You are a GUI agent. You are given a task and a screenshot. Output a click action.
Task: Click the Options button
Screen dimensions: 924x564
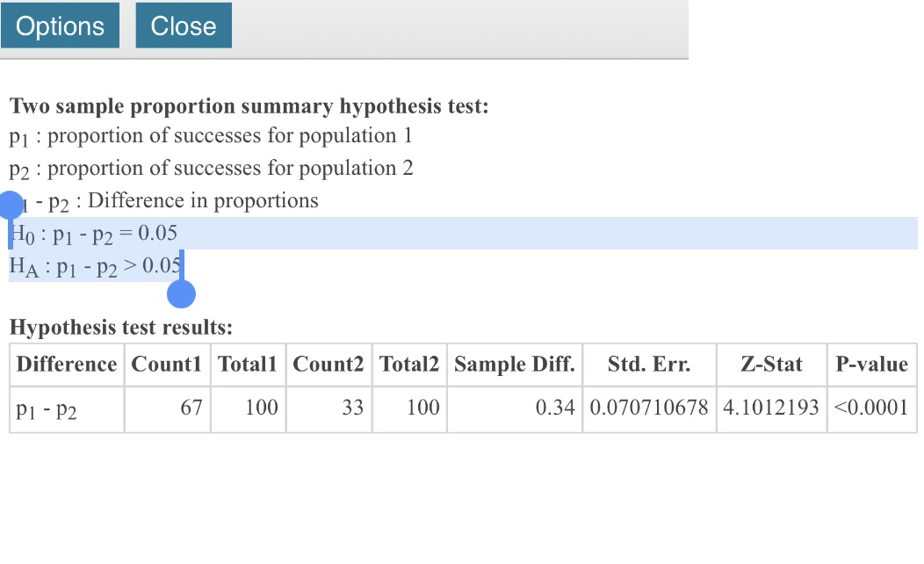(x=60, y=25)
